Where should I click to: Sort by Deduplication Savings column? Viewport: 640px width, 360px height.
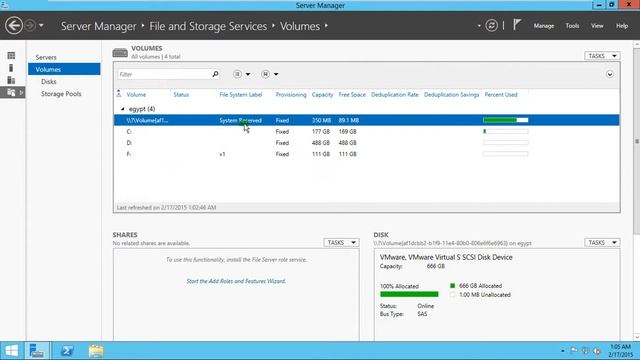pyautogui.click(x=451, y=95)
